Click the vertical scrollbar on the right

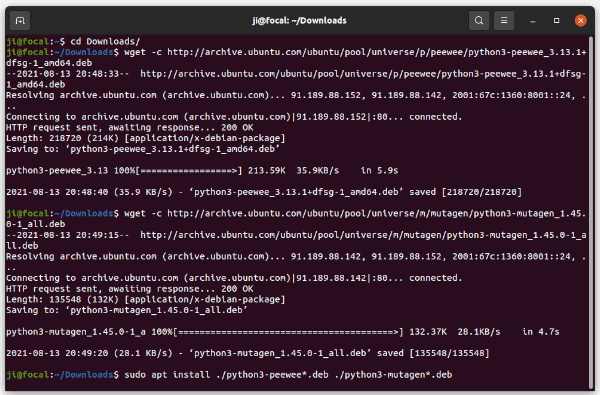[591, 212]
